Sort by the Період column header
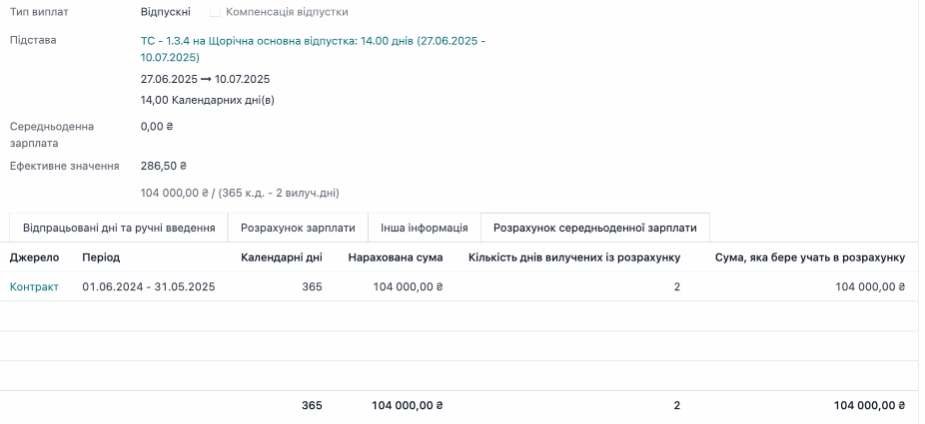 pyautogui.click(x=101, y=258)
